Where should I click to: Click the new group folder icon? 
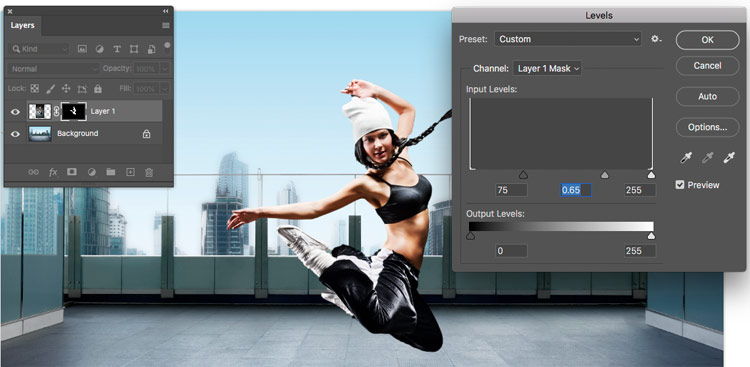110,172
